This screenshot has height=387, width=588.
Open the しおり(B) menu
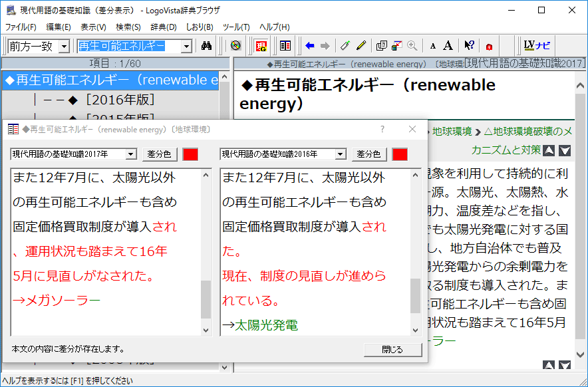(199, 27)
